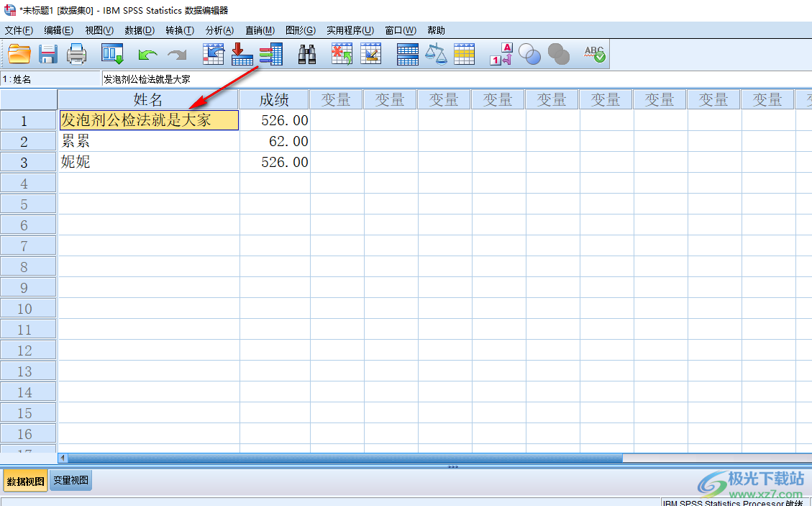Switch to 数据视图 tab
The image size is (812, 506).
tap(25, 481)
